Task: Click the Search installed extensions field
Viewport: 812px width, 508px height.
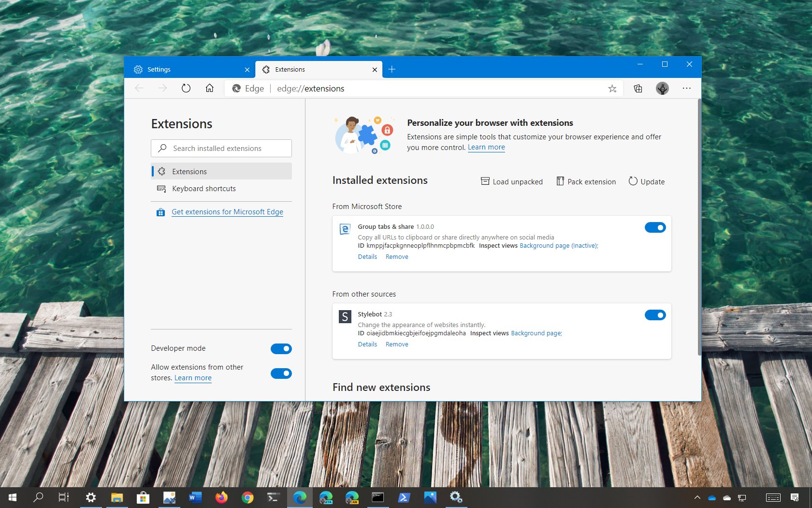Action: (221, 148)
